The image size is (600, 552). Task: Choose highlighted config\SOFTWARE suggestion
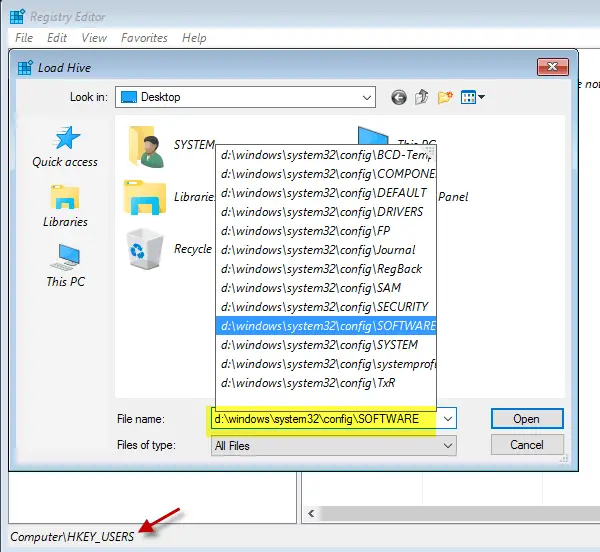click(326, 326)
